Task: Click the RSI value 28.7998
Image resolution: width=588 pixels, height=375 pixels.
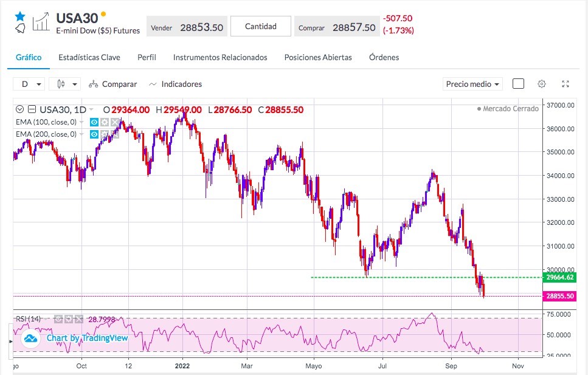Action: click(x=102, y=320)
